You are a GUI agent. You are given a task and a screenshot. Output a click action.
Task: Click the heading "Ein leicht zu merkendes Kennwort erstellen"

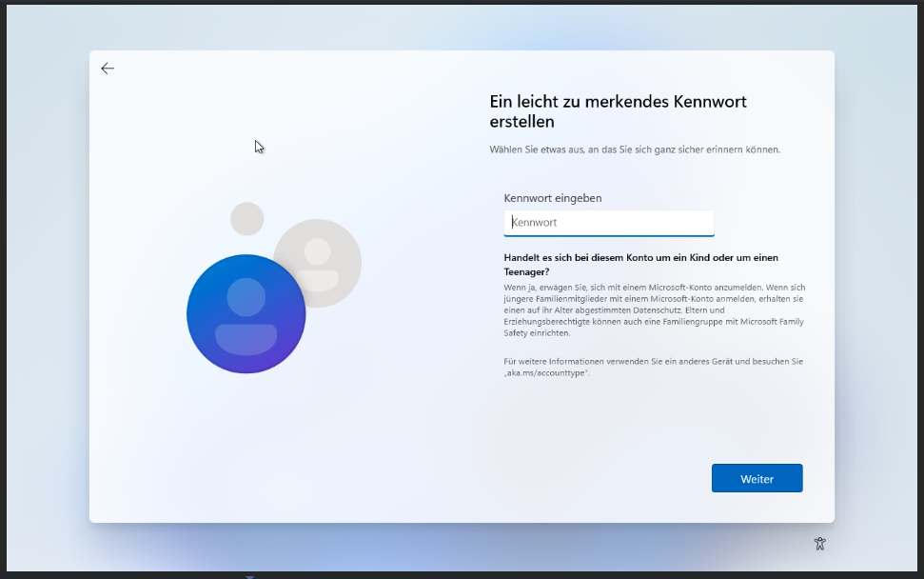click(619, 111)
